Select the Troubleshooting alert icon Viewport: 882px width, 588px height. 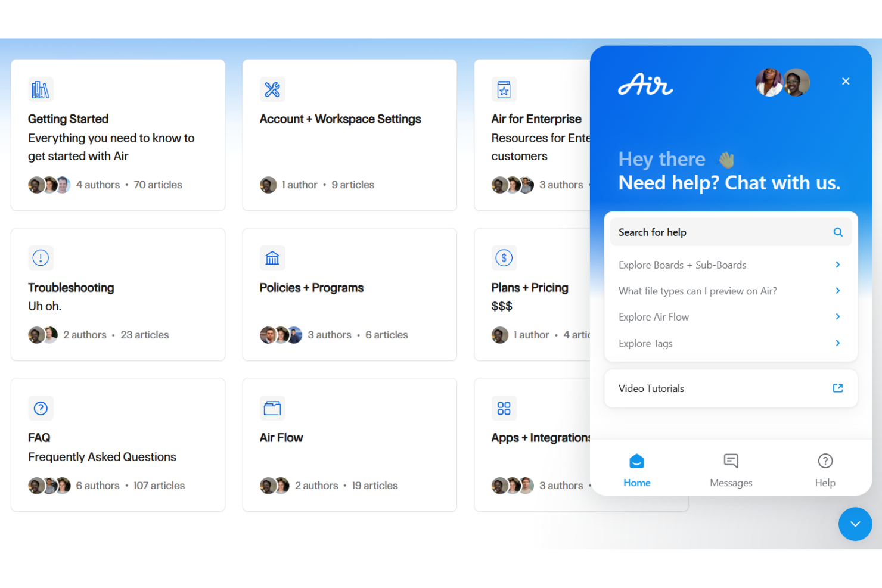(x=41, y=258)
